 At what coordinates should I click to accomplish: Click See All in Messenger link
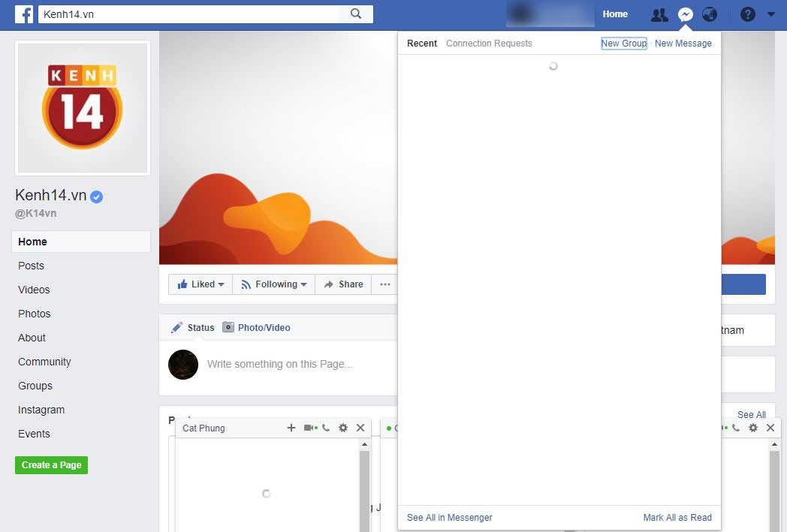pos(449,518)
